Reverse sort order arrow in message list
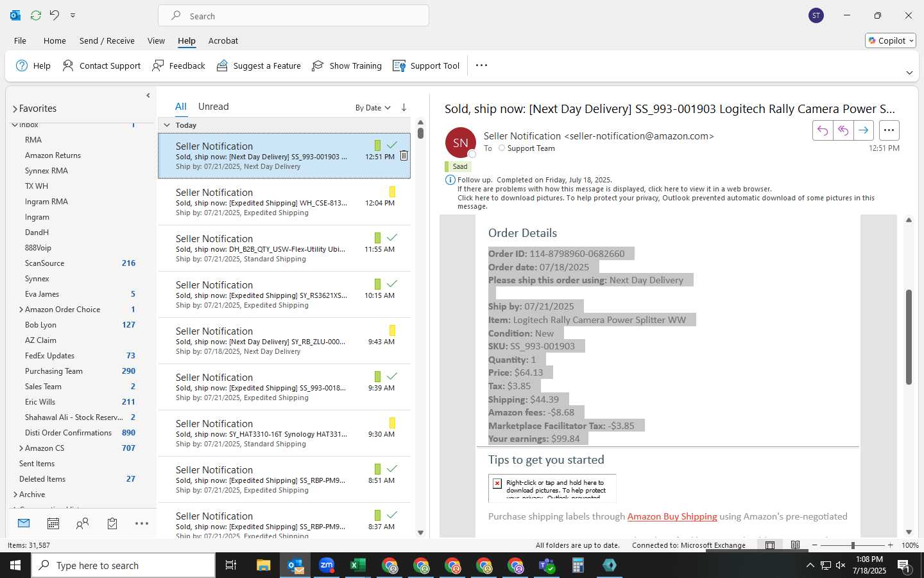The image size is (924, 578). tap(404, 107)
